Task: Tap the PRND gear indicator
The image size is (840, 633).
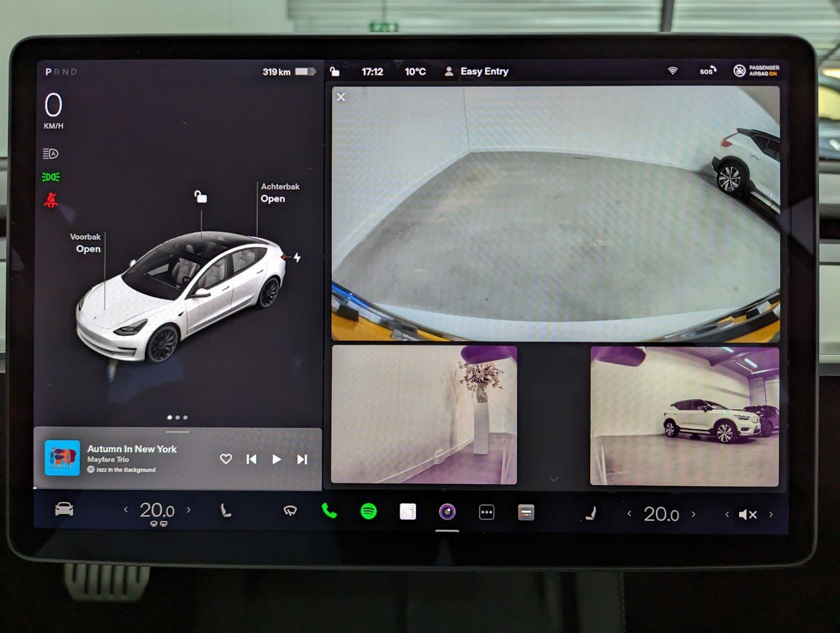Action: (61, 72)
